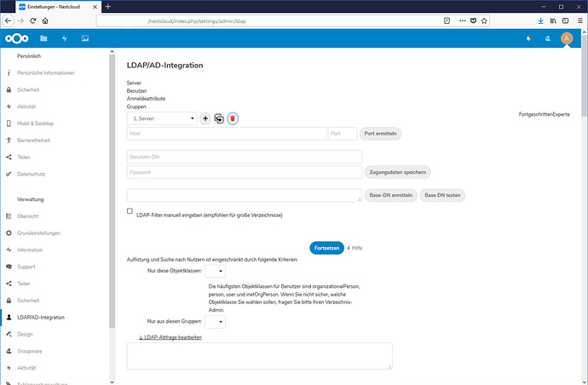Open the user avatar menu
Viewport: 588px width, 385px height.
(567, 38)
